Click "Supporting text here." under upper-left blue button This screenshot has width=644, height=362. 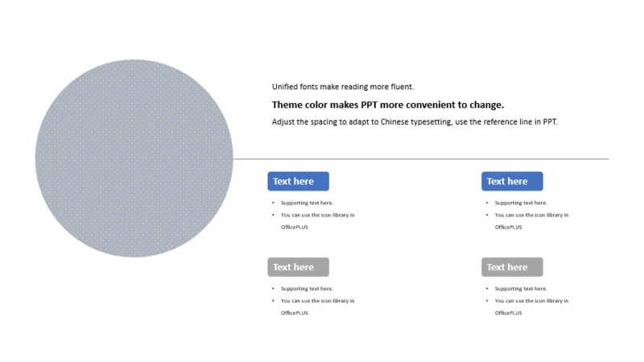pos(307,203)
